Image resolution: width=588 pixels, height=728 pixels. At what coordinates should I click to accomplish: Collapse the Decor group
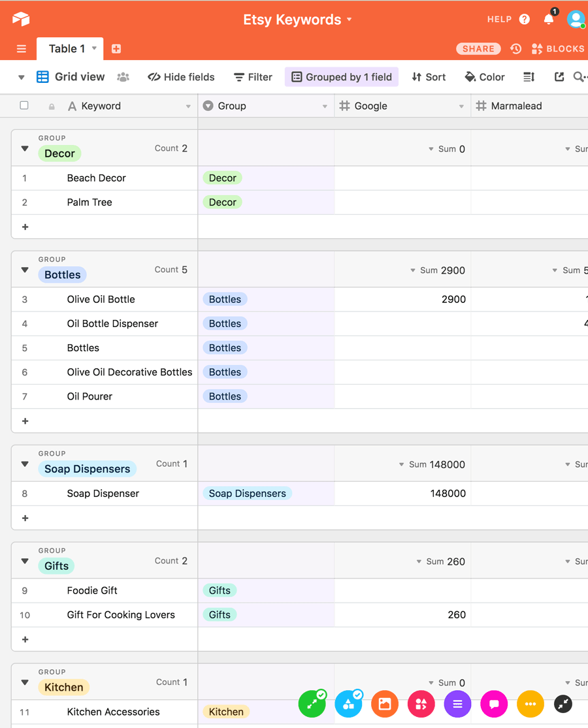[25, 149]
